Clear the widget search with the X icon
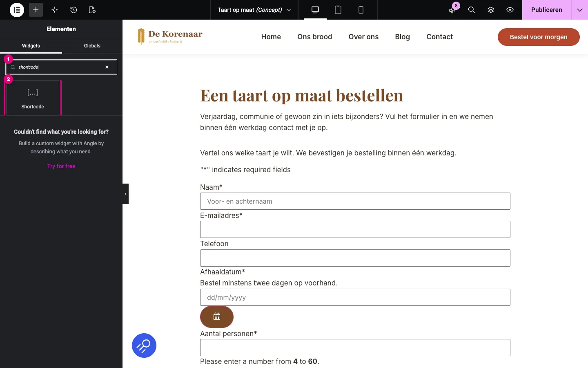Image resolution: width=588 pixels, height=368 pixels. [107, 67]
